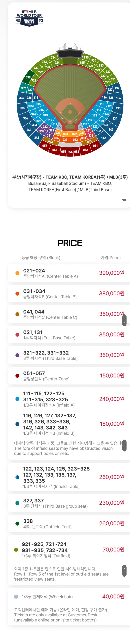Image resolution: width=130 pixels, height=644 pixels.
Task: Click home plate on the field diagram
Action: pyautogui.click(x=70, y=122)
